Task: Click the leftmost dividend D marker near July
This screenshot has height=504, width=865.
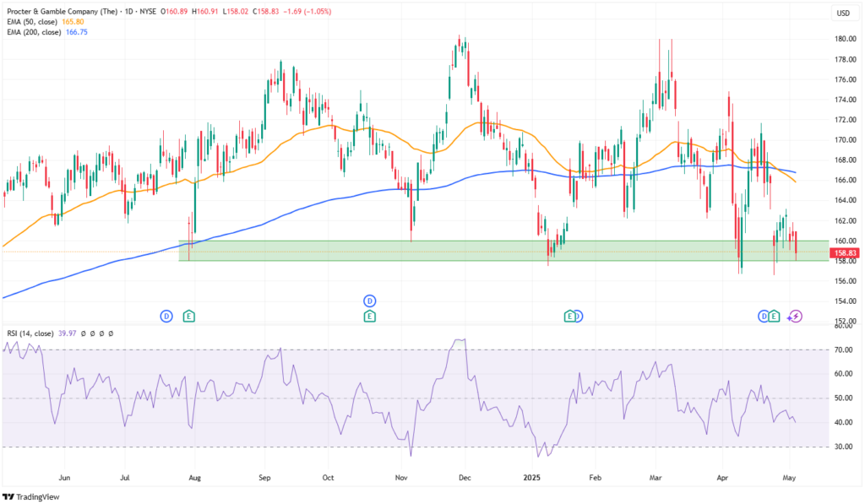Action: coord(166,316)
